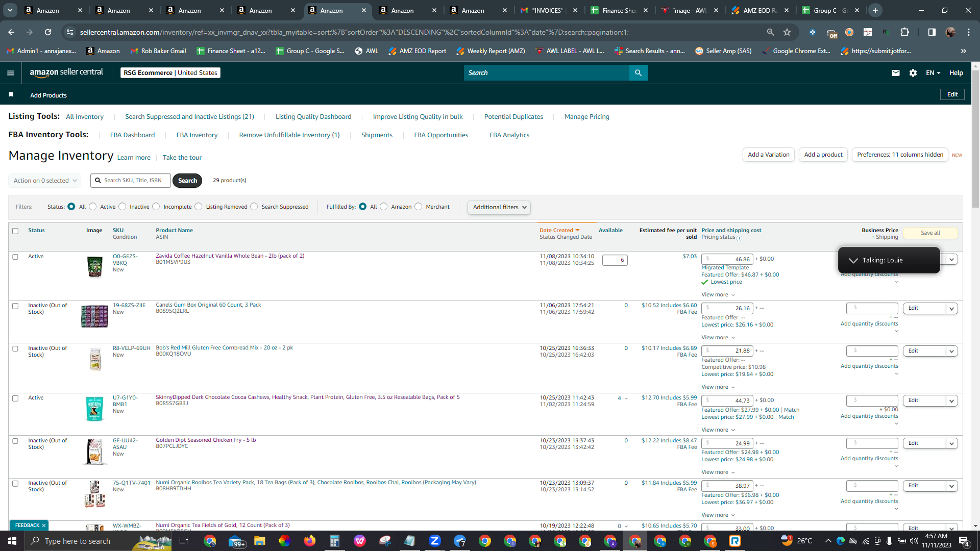Open the Seller Central hamburger menu
Image resolution: width=980 pixels, height=551 pixels.
pyautogui.click(x=11, y=73)
